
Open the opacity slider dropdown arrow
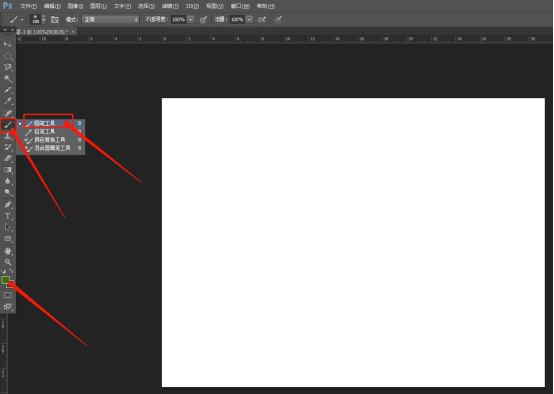pyautogui.click(x=190, y=19)
